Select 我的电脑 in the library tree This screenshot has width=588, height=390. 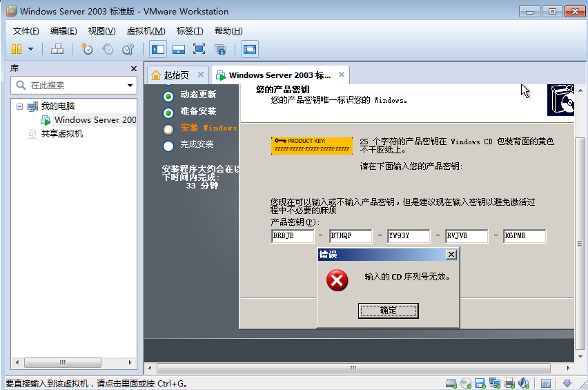(58, 106)
